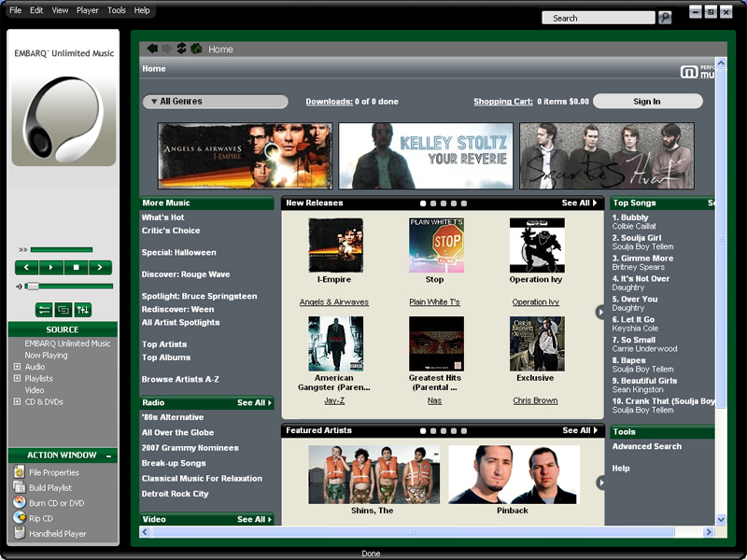747x560 pixels.
Task: Click the Build Playlist icon
Action: [19, 487]
